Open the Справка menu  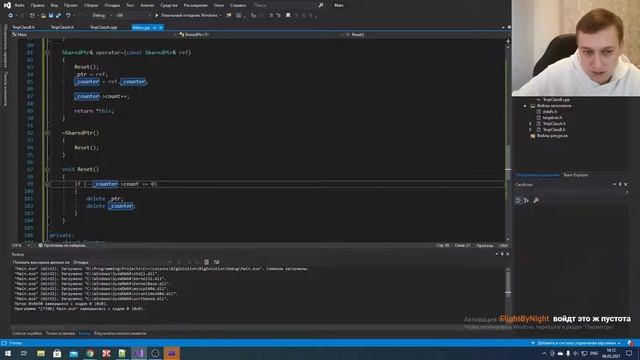pos(238,5)
